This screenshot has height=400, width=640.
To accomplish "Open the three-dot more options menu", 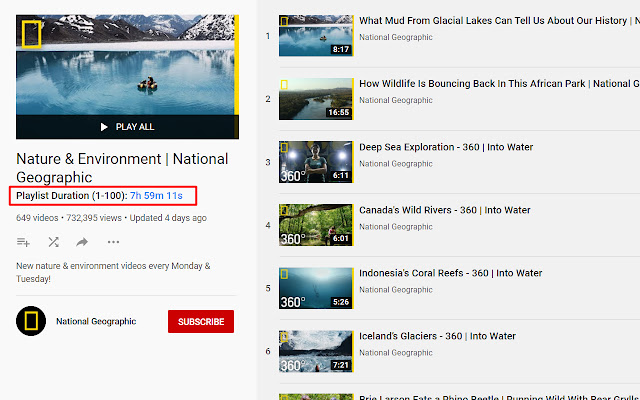I will point(113,242).
